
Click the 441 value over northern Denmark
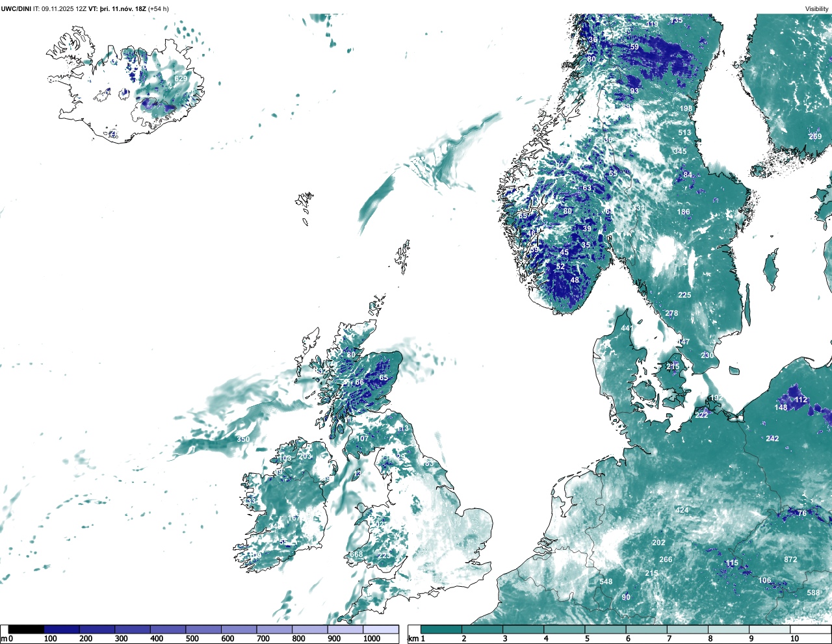627,329
